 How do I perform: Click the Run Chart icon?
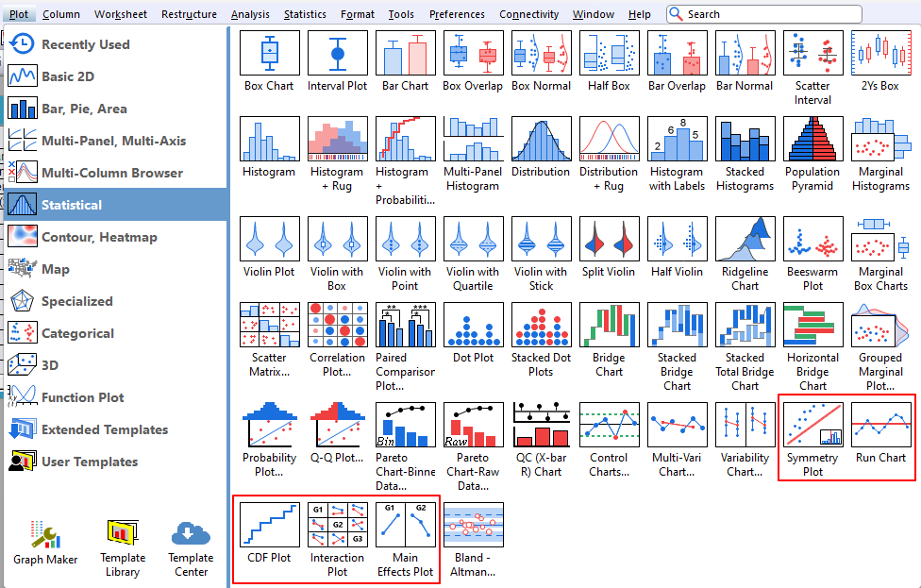tap(880, 425)
